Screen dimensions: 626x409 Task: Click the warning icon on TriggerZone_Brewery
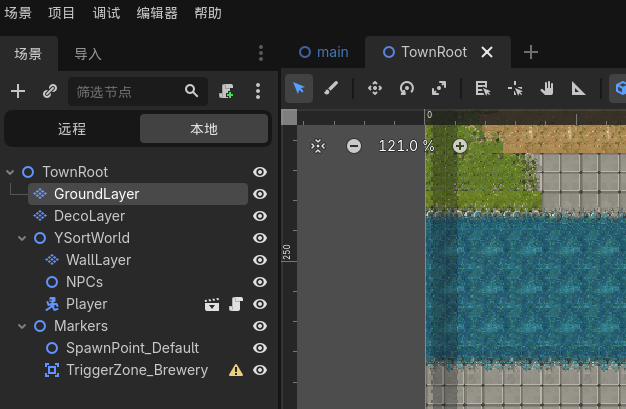coord(236,370)
